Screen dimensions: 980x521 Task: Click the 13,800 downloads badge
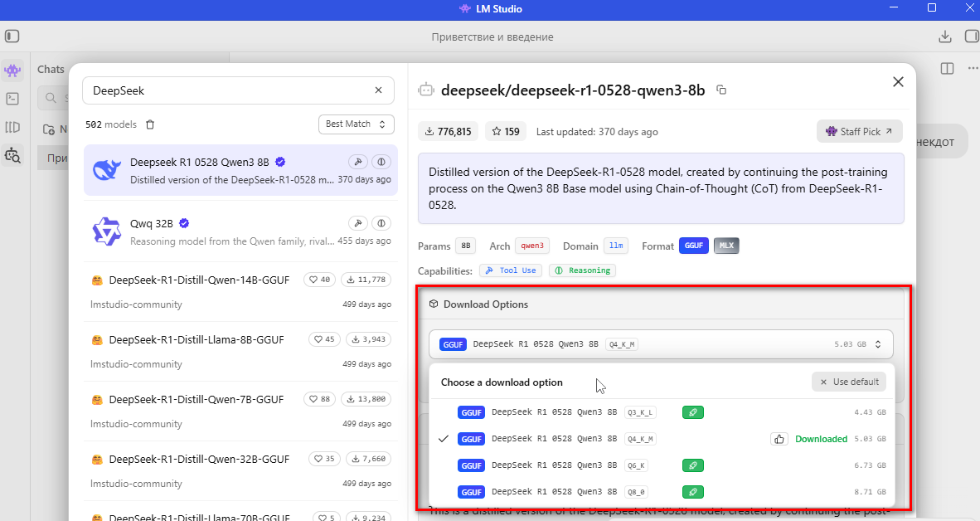pyautogui.click(x=366, y=399)
